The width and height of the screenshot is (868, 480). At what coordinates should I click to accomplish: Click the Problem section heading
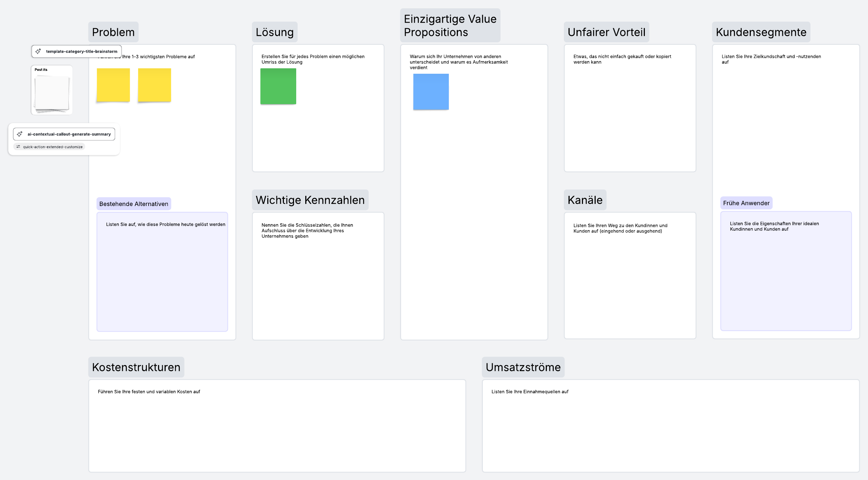[113, 32]
